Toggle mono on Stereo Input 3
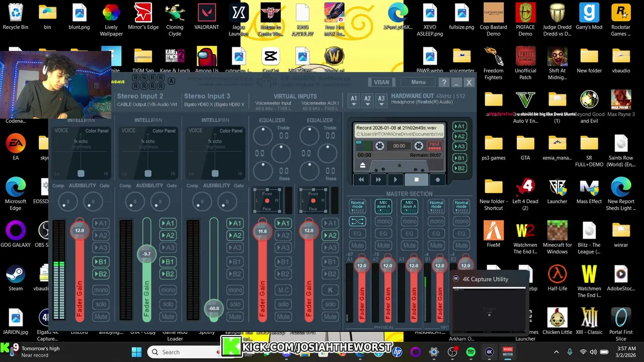The width and height of the screenshot is (644, 362). point(235,290)
